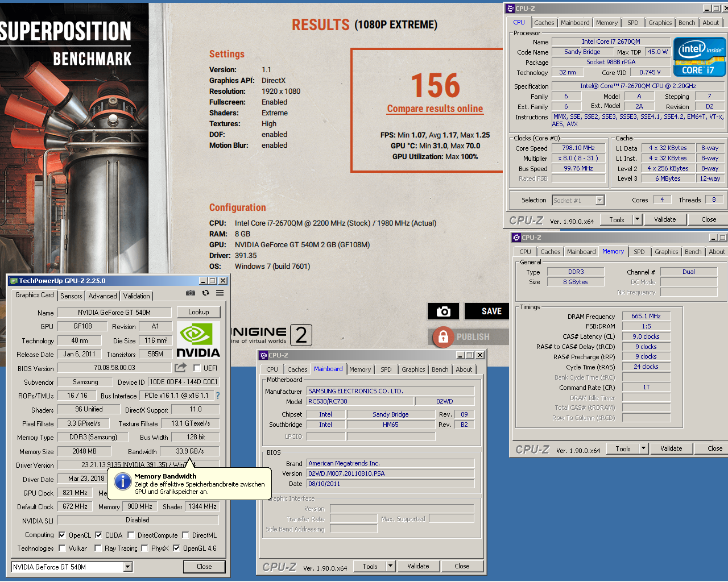728x582 pixels.
Task: Toggle the UEFI checkbox
Action: coord(197,368)
